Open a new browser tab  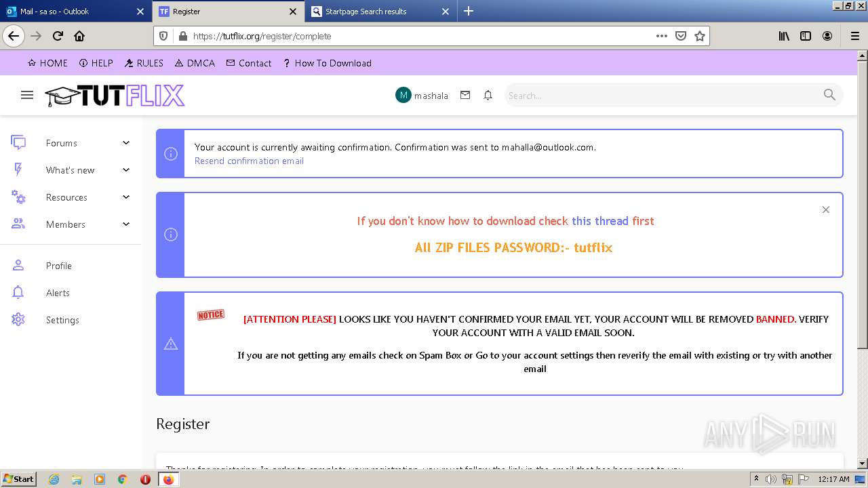(x=469, y=11)
